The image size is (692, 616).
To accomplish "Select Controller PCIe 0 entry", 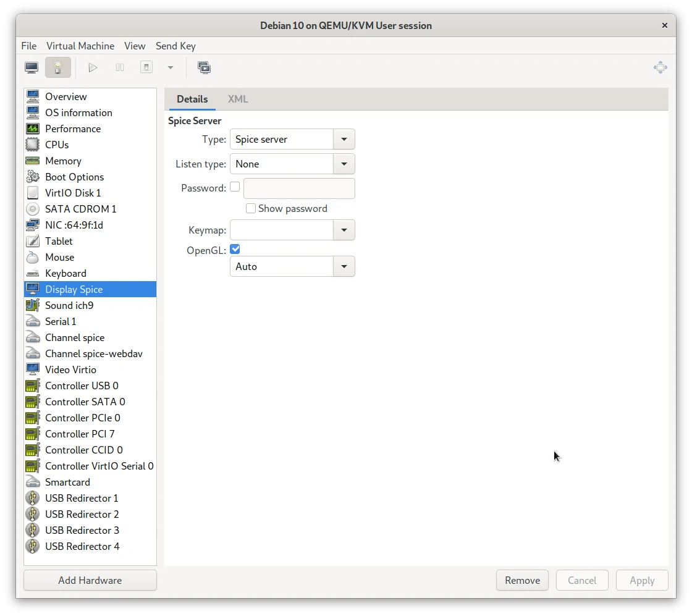I will click(x=90, y=418).
